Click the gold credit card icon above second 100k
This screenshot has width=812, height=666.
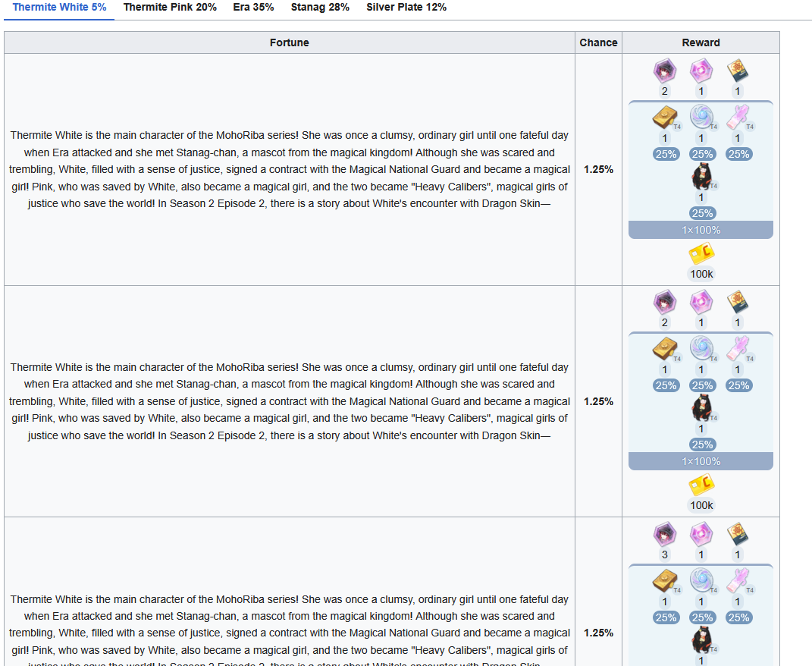[701, 485]
